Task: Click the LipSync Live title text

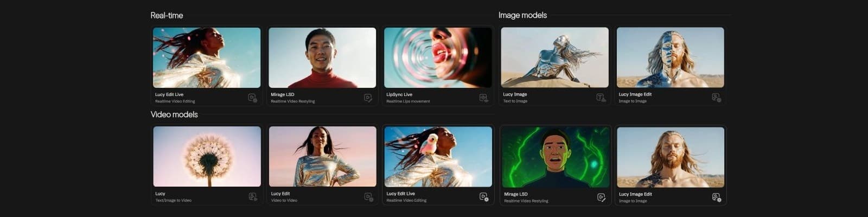Action: click(399, 94)
